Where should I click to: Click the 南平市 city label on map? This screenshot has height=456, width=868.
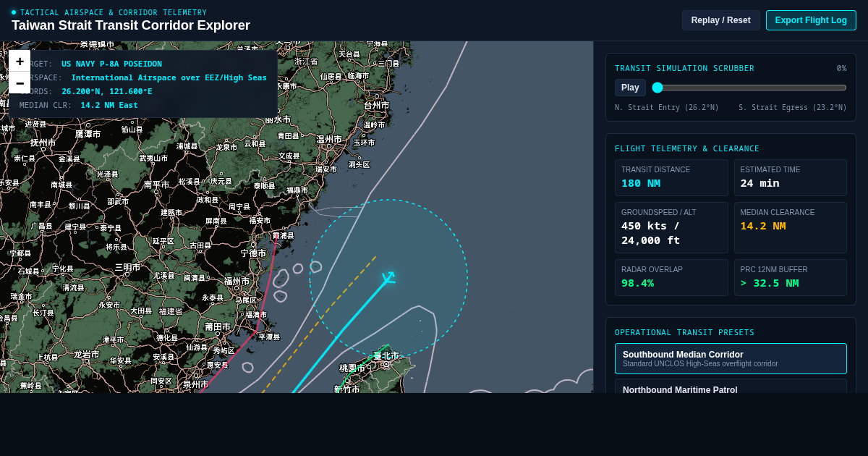157,185
